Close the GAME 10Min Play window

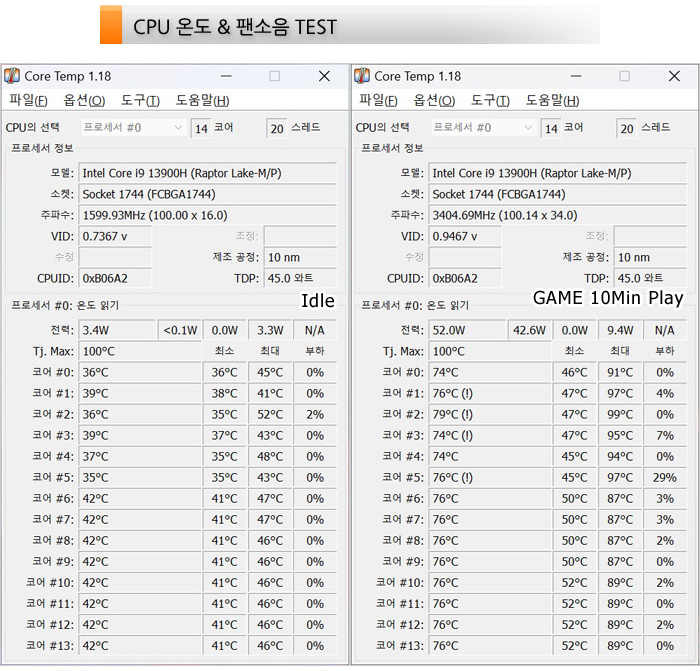(674, 76)
